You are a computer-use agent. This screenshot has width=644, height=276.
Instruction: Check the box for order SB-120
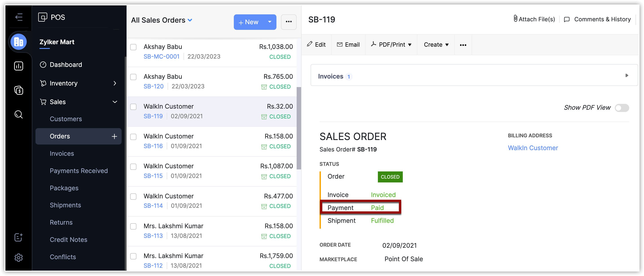[133, 77]
